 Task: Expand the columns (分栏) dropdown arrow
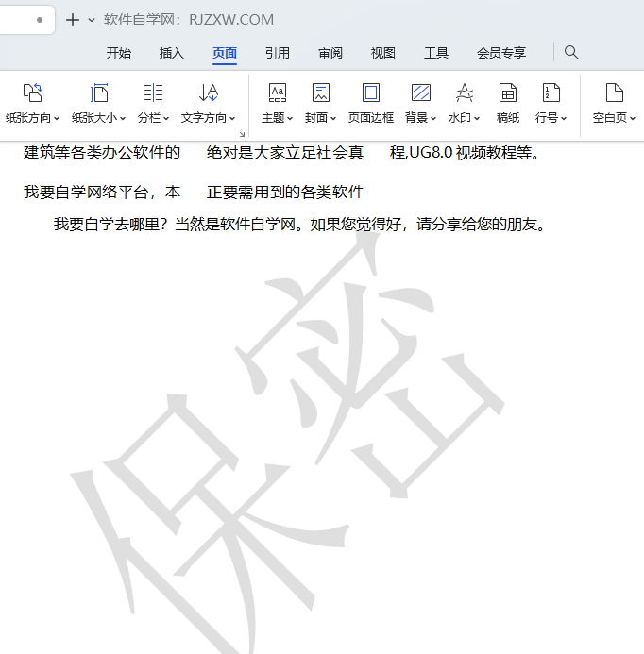166,119
